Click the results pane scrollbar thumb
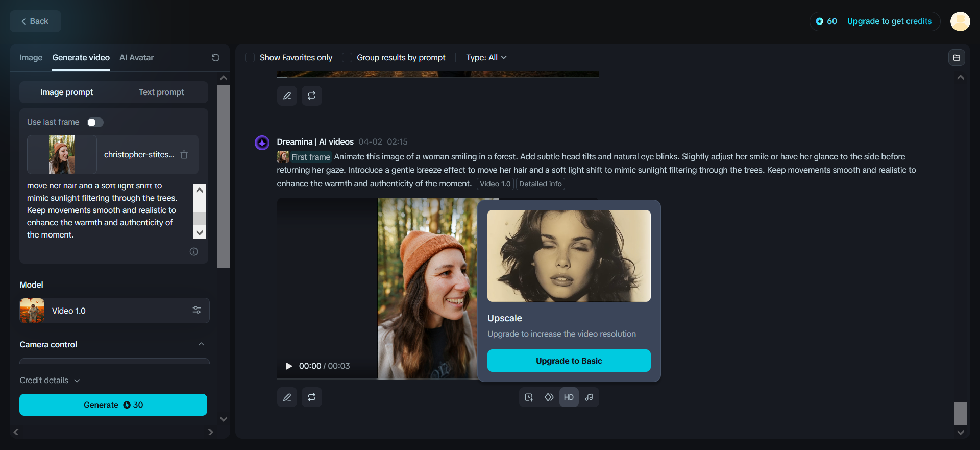 (961, 414)
